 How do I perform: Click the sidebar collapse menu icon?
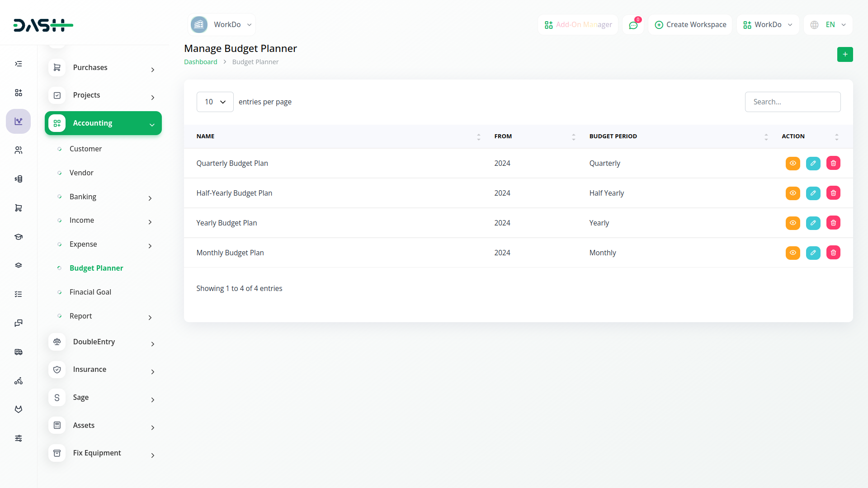(19, 64)
